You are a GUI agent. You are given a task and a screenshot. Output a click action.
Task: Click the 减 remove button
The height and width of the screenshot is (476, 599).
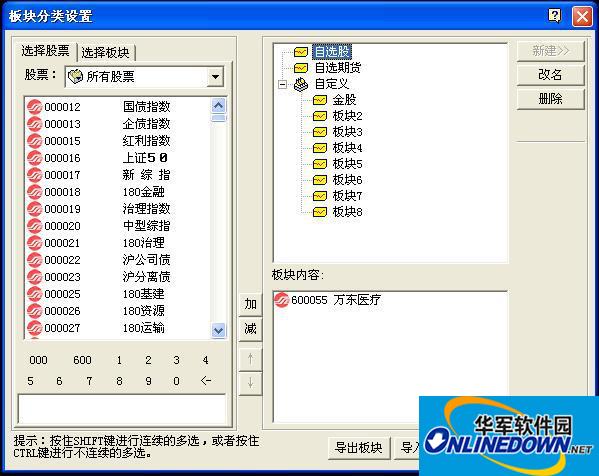(x=250, y=329)
